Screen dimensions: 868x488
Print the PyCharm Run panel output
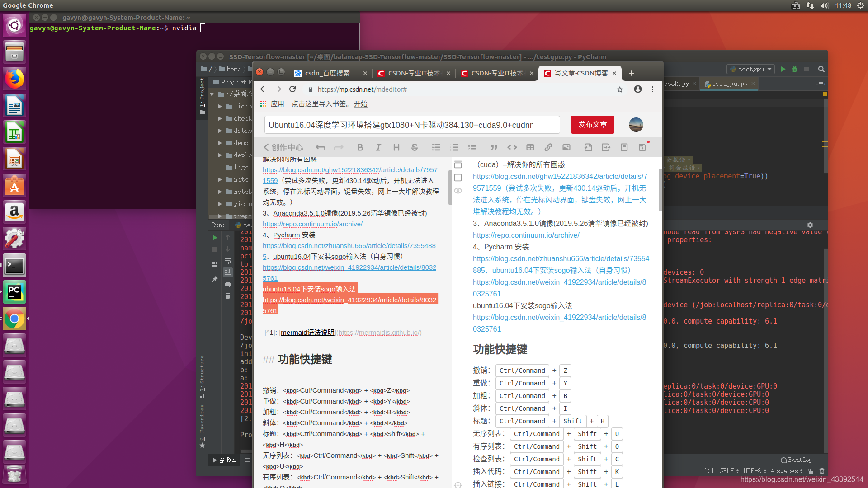coord(228,284)
